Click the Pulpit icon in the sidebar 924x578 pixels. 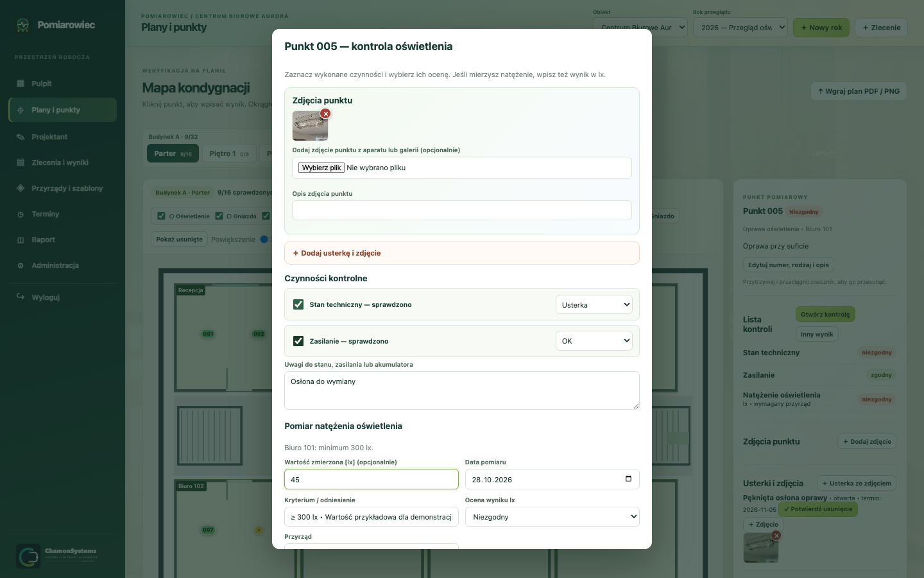(21, 83)
